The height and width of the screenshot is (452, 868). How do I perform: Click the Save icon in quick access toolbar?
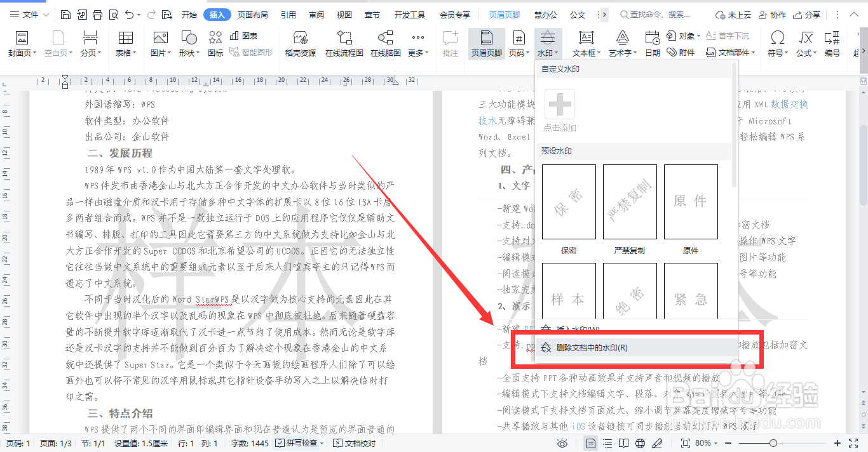coord(67,15)
